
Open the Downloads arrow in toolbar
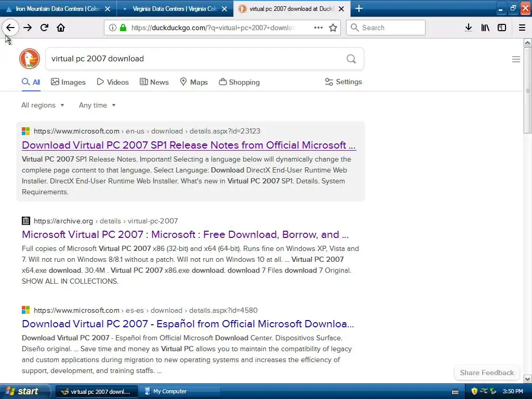469,28
